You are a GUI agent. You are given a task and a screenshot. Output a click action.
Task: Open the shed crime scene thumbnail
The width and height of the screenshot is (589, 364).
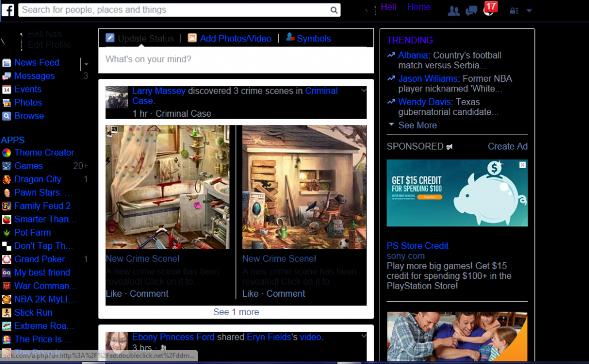tap(304, 187)
